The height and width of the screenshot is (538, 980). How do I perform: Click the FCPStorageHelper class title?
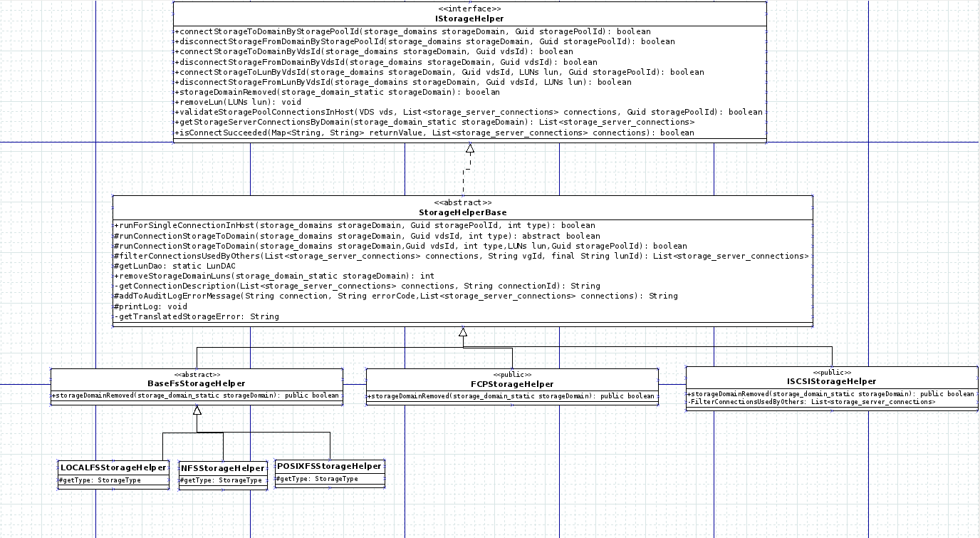(x=511, y=384)
